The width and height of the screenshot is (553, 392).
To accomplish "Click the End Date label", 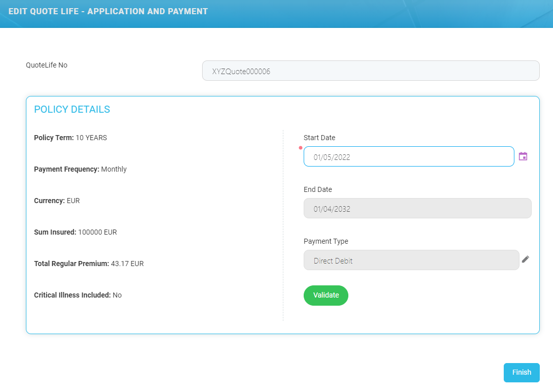I will (318, 189).
